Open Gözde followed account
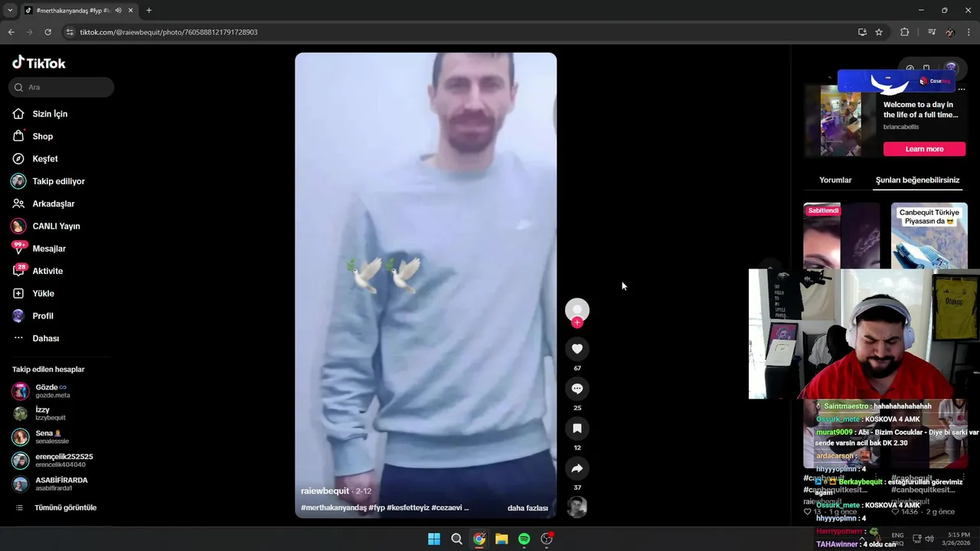The width and height of the screenshot is (980, 551). pos(51,391)
